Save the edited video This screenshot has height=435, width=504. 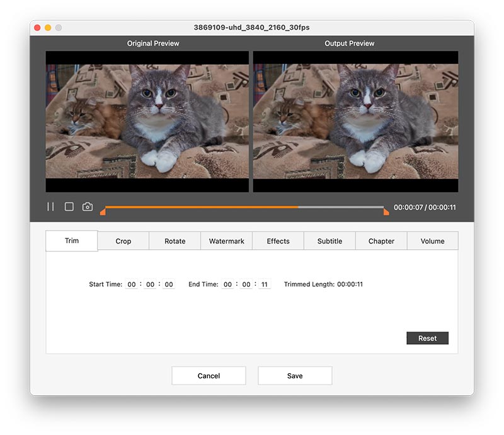(x=294, y=375)
